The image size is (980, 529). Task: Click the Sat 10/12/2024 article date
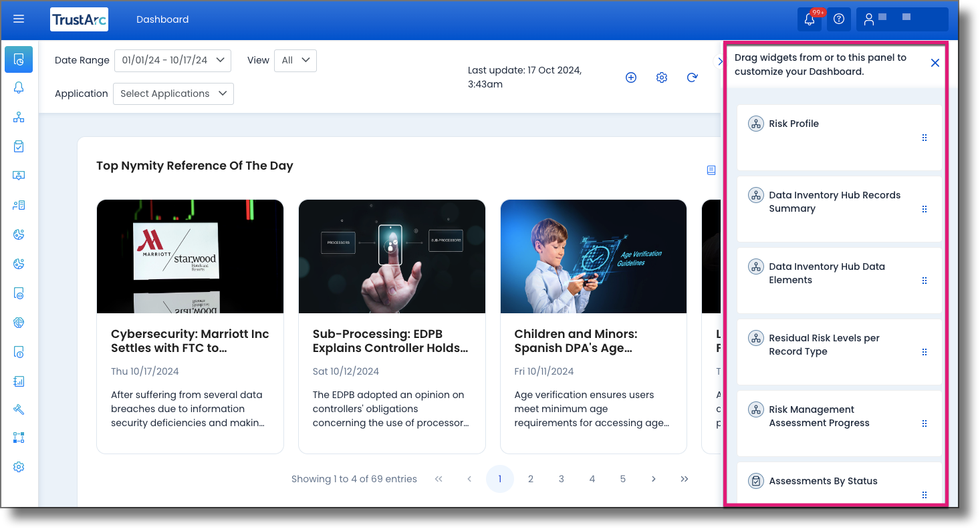tap(346, 371)
